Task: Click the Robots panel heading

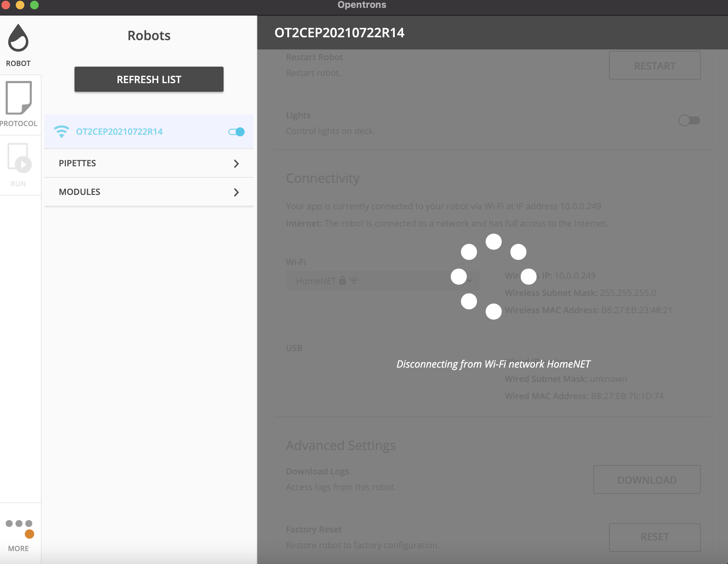Action: point(149,35)
